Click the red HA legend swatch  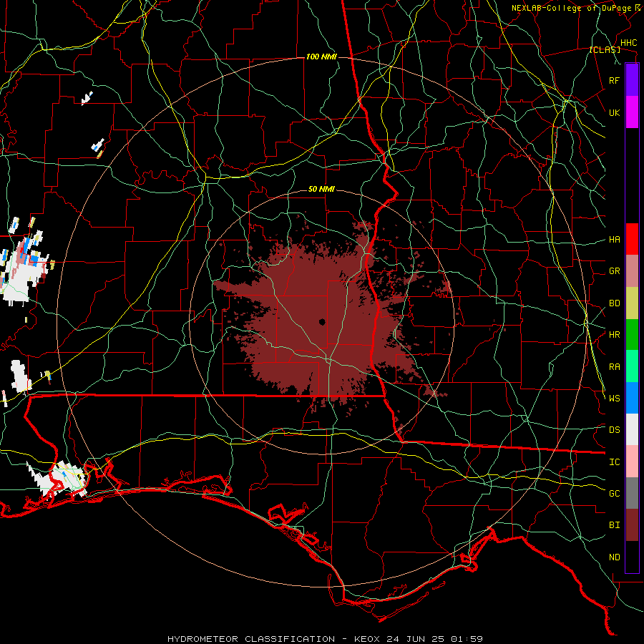632,239
